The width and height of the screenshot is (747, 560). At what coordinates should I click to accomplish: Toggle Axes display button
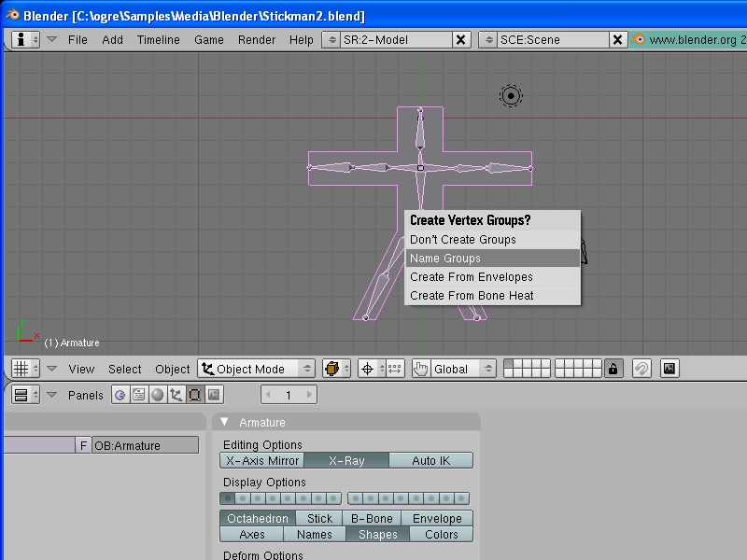click(x=251, y=534)
